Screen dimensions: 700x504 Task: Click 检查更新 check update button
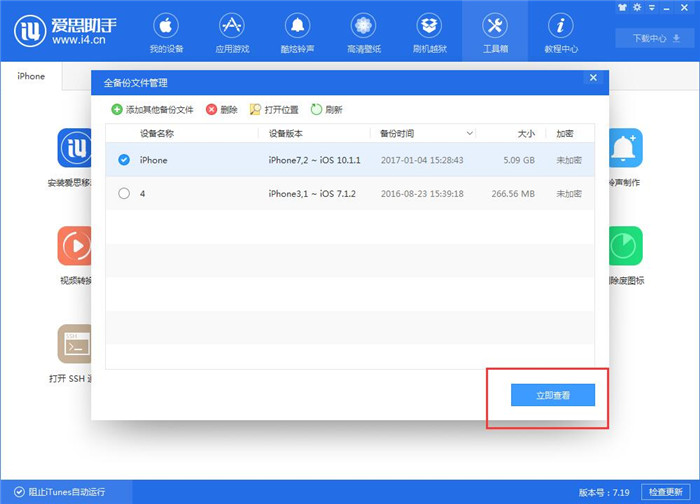tap(666, 492)
